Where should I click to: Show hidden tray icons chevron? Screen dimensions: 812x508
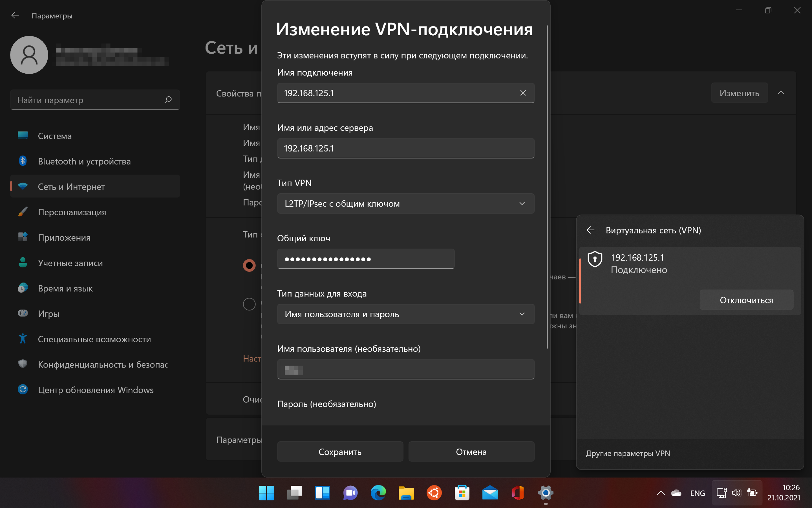coord(661,493)
